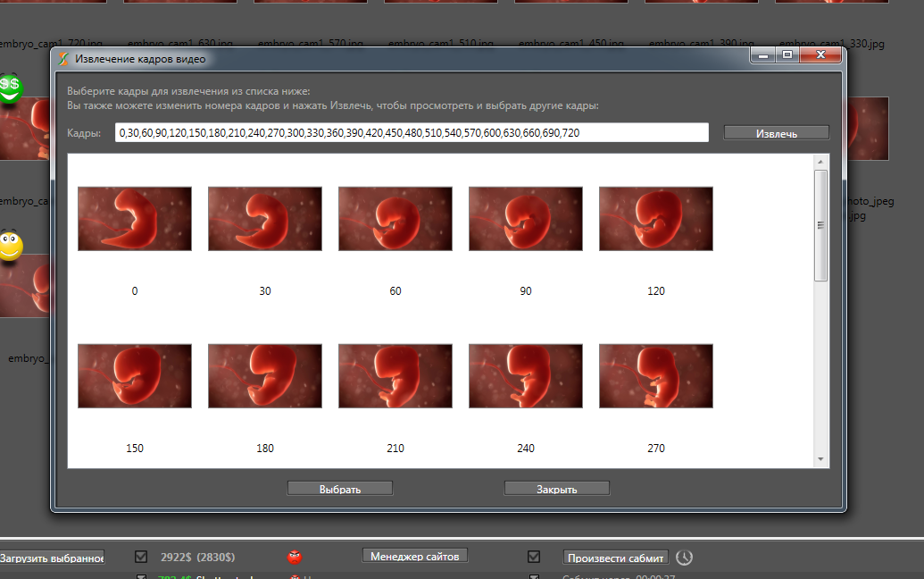Click the Произвести сабмит button
This screenshot has width=924, height=579.
pyautogui.click(x=616, y=558)
